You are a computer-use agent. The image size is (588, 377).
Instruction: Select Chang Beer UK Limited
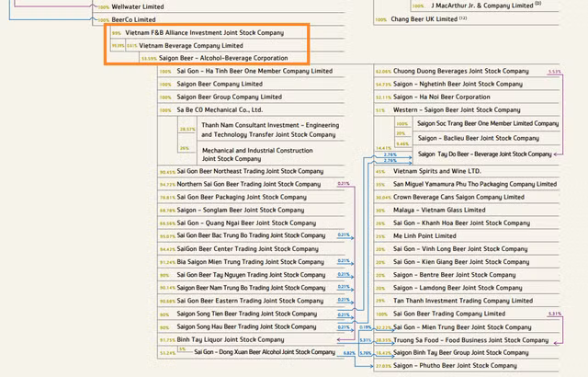(424, 18)
